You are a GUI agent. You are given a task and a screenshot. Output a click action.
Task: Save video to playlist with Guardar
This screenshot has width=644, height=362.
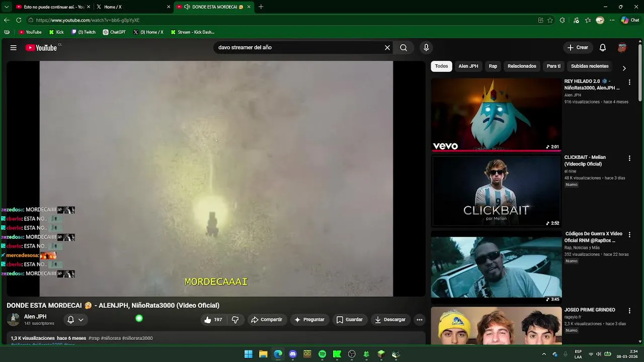pyautogui.click(x=349, y=320)
